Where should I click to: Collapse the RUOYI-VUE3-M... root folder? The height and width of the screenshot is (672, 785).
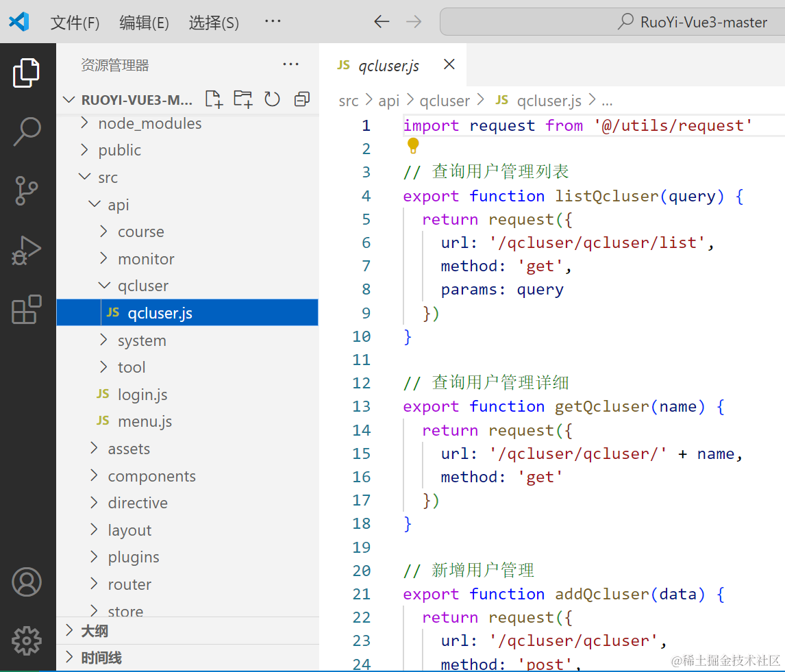[x=136, y=99]
